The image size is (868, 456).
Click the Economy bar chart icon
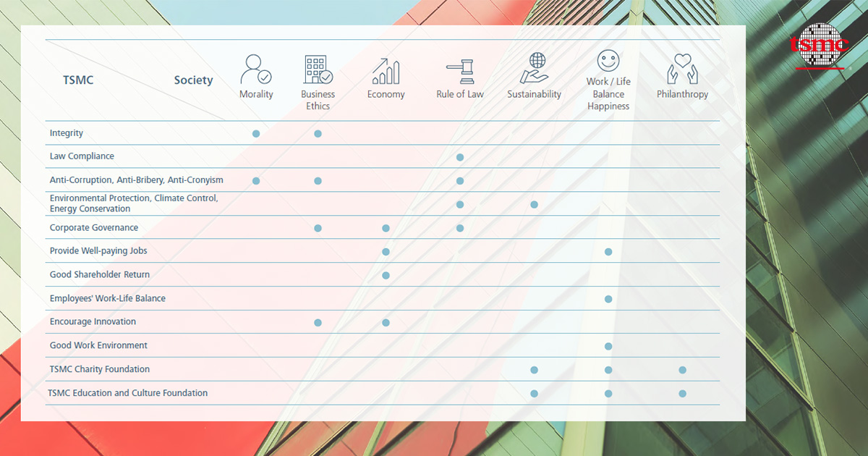pyautogui.click(x=386, y=71)
